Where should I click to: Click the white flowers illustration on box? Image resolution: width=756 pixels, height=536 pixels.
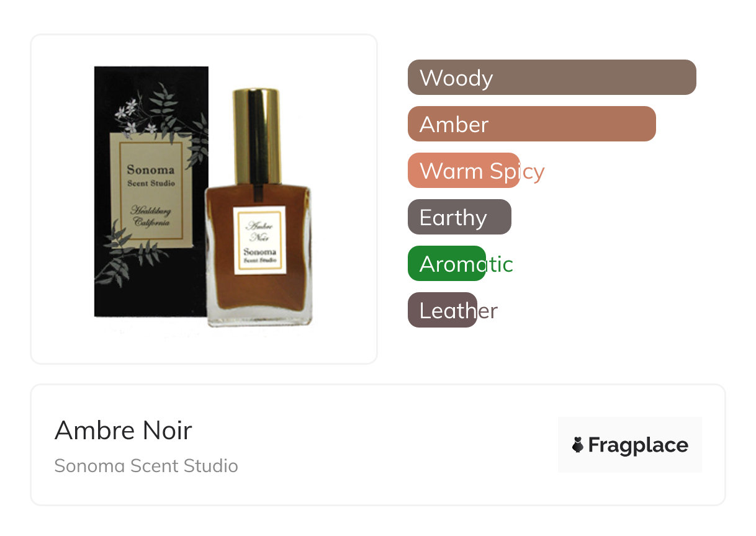131,117
